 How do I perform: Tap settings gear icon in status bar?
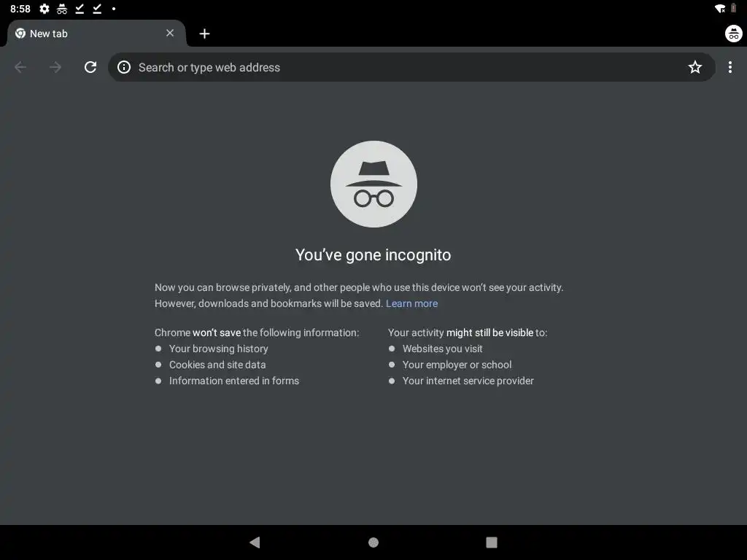pyautogui.click(x=44, y=9)
